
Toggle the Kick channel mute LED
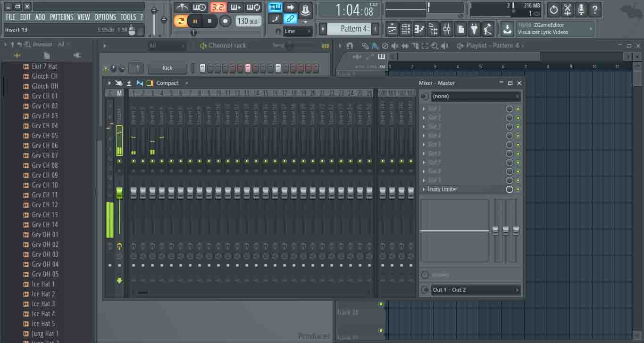pos(106,68)
